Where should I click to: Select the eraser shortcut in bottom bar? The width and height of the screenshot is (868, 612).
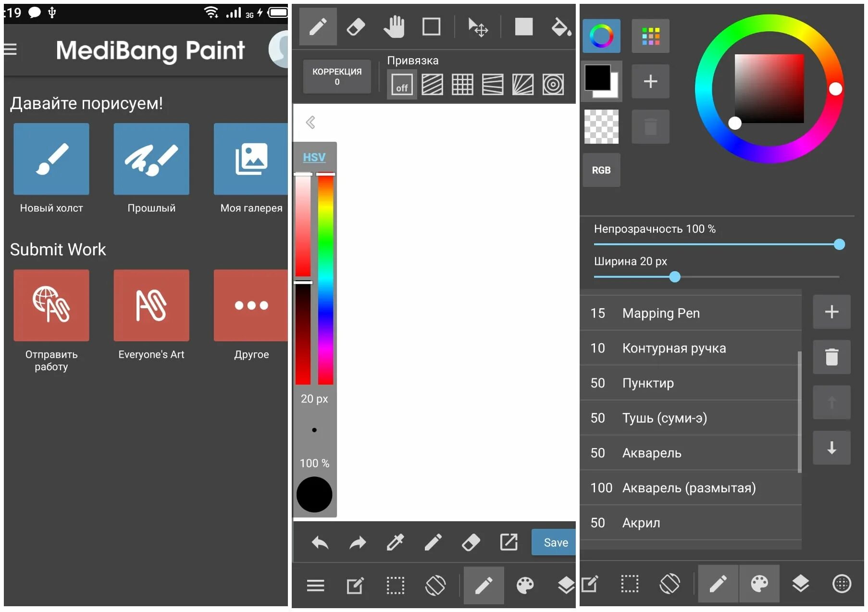(x=471, y=542)
